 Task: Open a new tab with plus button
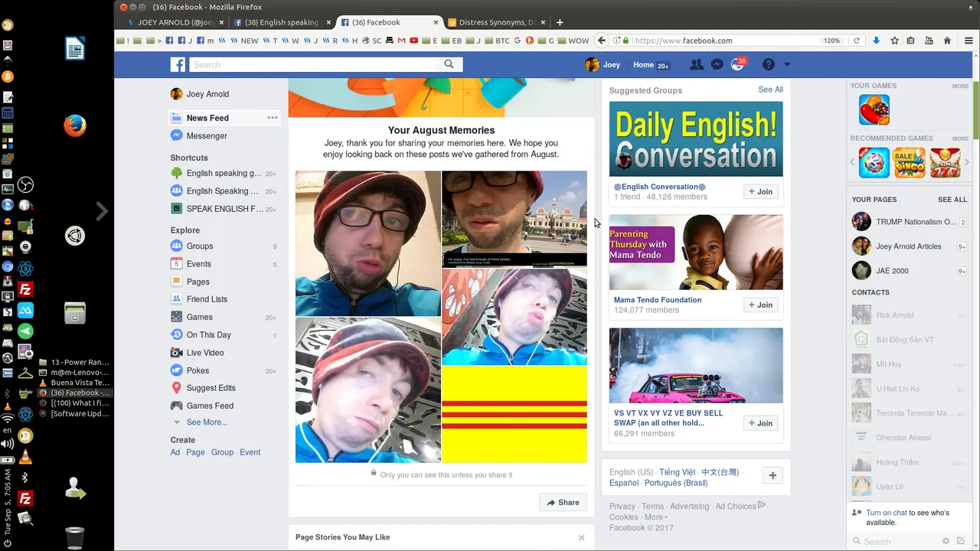click(560, 22)
